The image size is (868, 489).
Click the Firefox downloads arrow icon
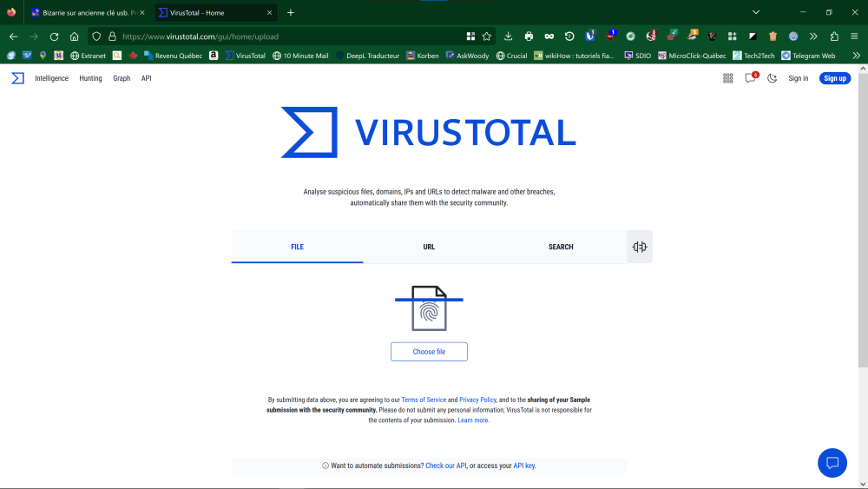click(509, 36)
